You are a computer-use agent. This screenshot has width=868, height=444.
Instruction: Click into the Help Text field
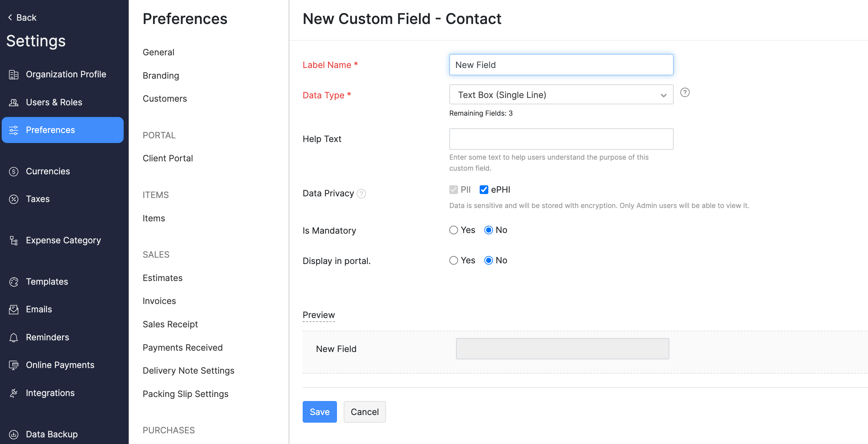coord(561,139)
